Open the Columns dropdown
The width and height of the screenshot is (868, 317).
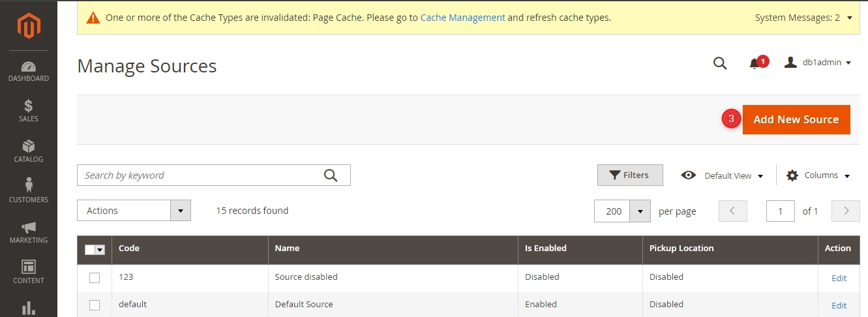[818, 175]
